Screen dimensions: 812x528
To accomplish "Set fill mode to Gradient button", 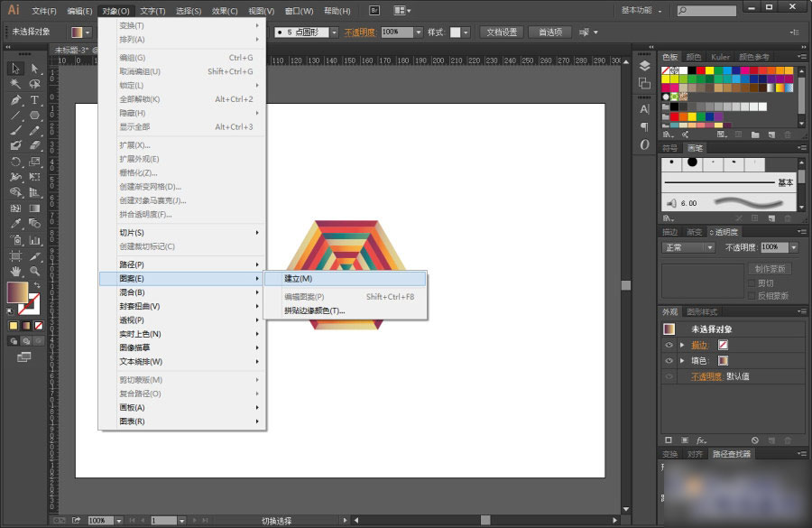I will [x=26, y=326].
